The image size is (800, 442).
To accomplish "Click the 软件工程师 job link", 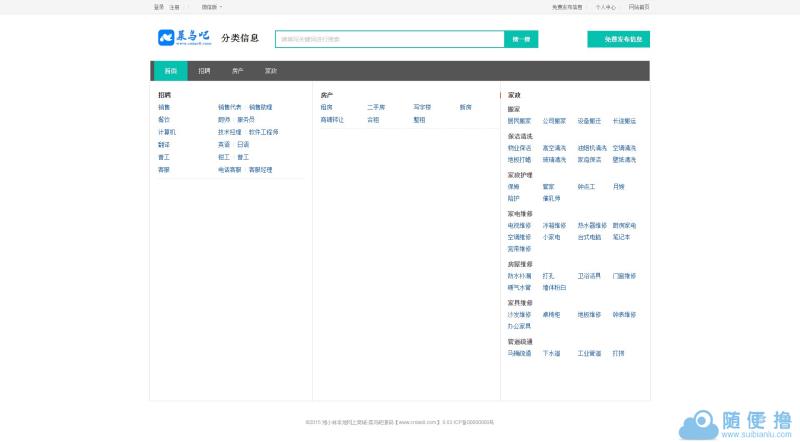I will (264, 132).
